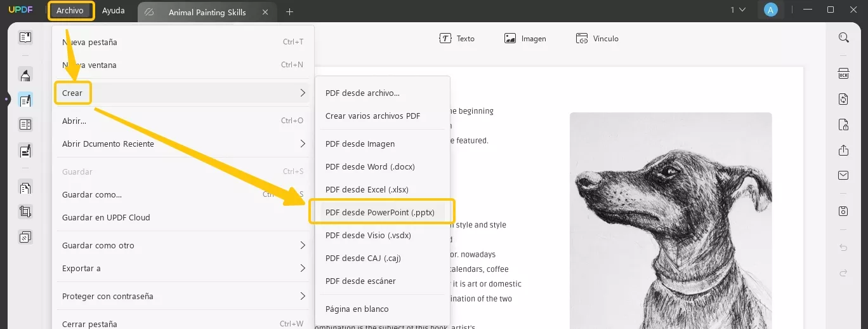Add a new tab with plus button

point(290,12)
